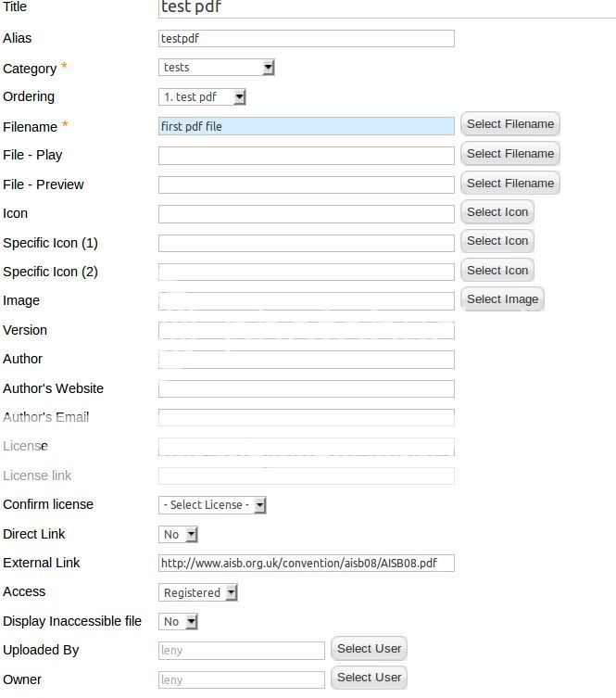Image resolution: width=616 pixels, height=698 pixels.
Task: Click Select Icon button for Icon field
Action: (497, 212)
